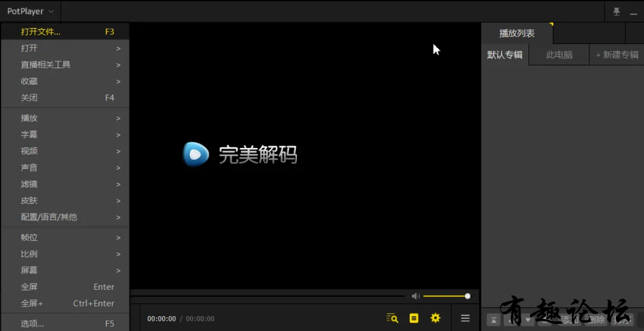644x331 pixels.
Task: Choose 打开文件... from the menu
Action: 66,32
